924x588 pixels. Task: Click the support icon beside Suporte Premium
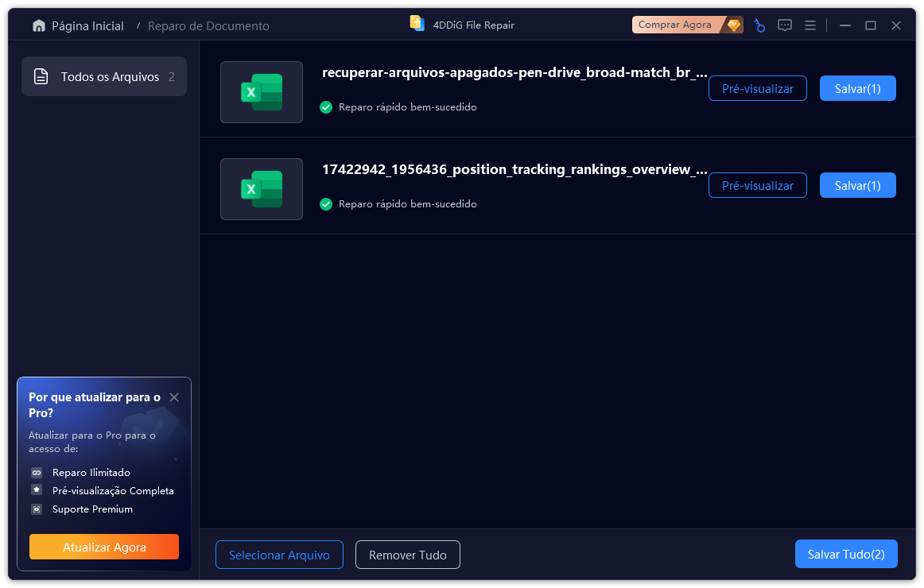37,509
